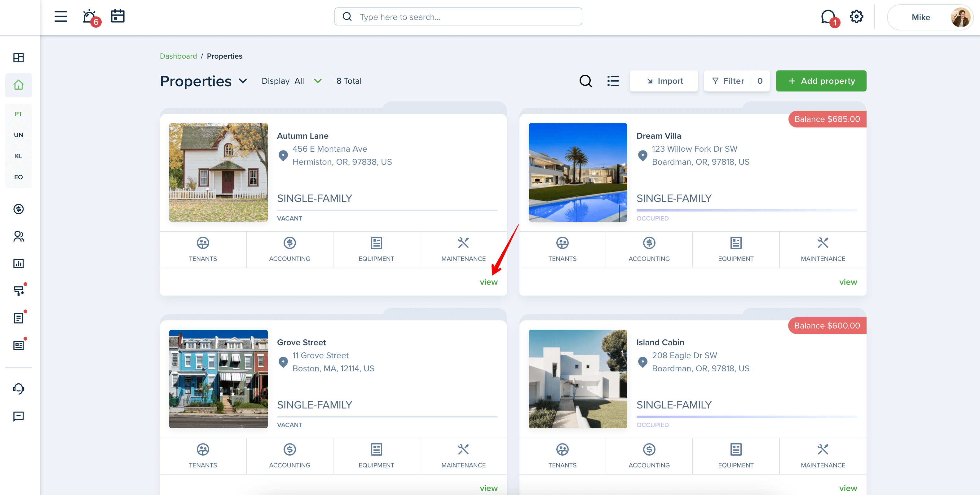Open the documents icon in sidebar
Screen dimensions: 980x495
(x=19, y=318)
